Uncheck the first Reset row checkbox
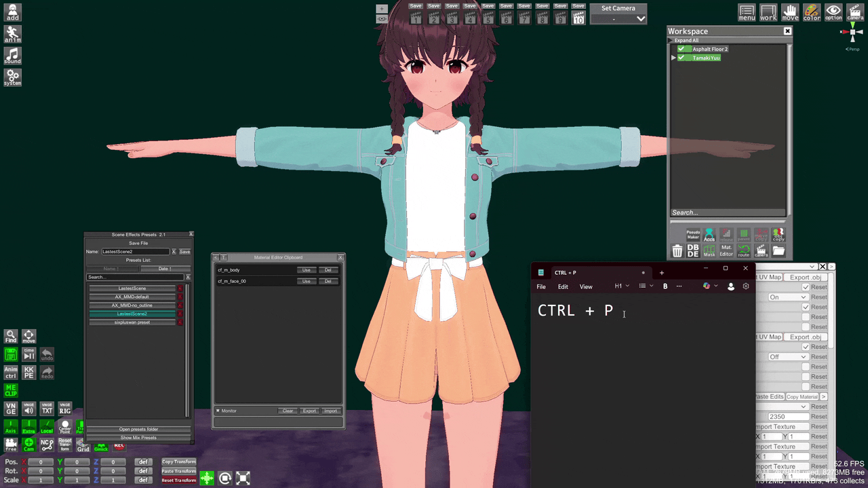The height and width of the screenshot is (488, 868). [x=806, y=287]
